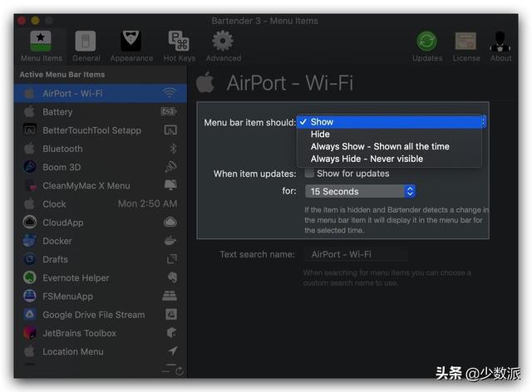This screenshot has height=392, width=532.
Task: Switch to the General preferences tab
Action: (x=86, y=47)
